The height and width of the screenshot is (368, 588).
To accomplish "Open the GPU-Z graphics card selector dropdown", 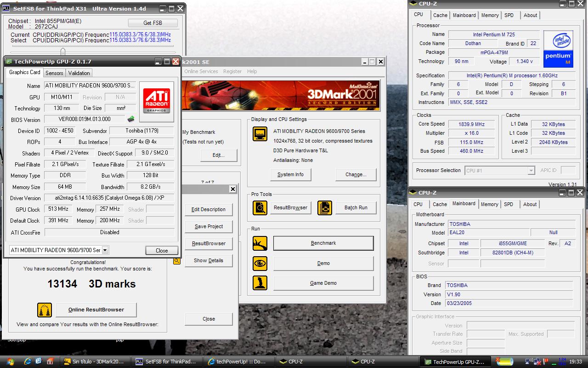I will 105,250.
